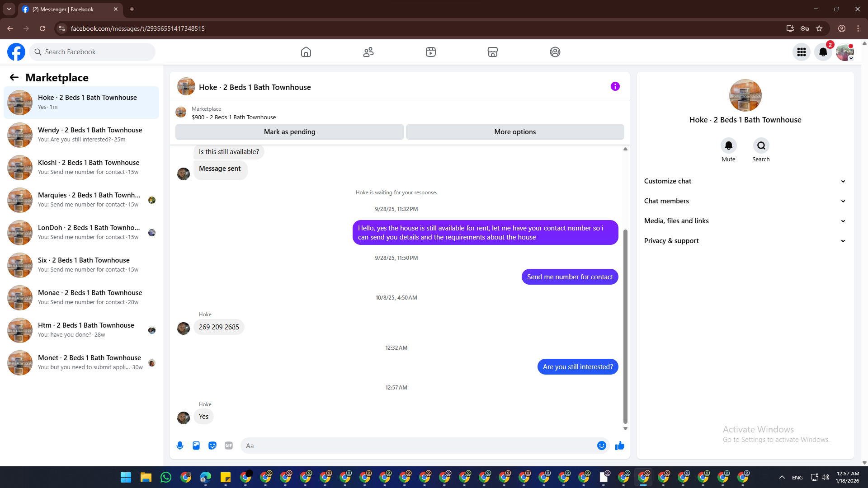Expand Customize chat section
868x488 pixels.
coord(745,181)
